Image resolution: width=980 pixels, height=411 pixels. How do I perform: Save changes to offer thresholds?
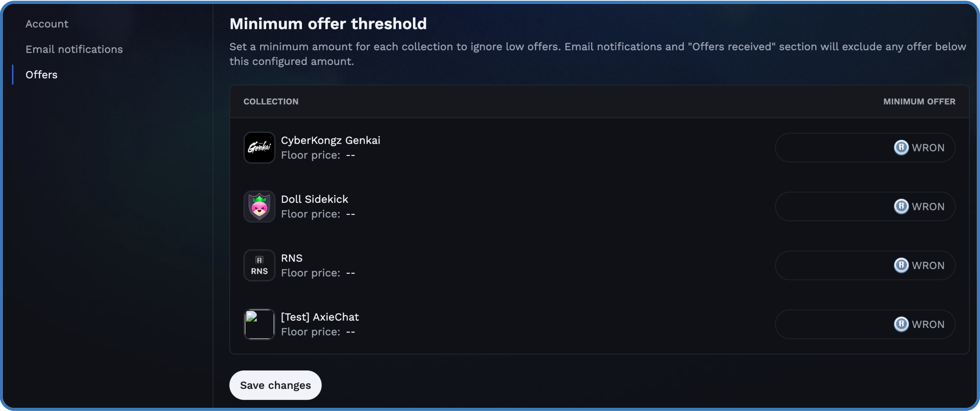276,385
